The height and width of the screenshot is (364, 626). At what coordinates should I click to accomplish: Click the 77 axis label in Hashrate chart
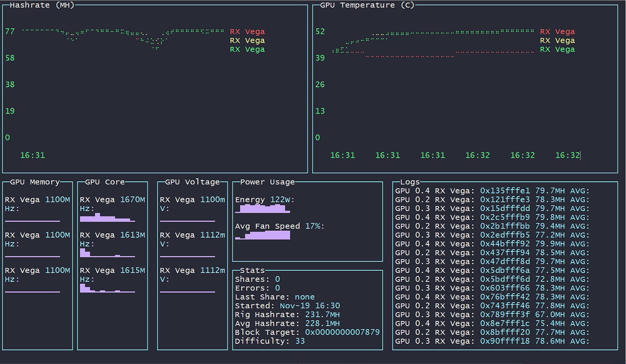pyautogui.click(x=10, y=31)
